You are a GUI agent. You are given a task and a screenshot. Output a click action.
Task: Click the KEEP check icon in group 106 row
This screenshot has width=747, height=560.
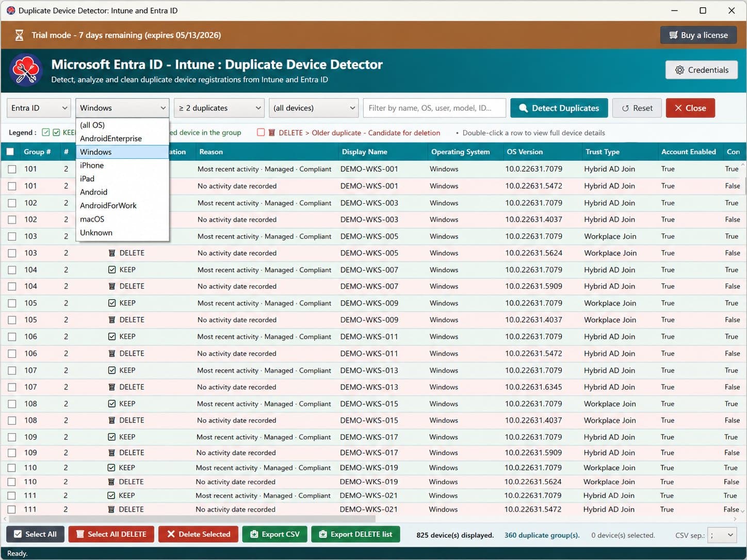112,337
